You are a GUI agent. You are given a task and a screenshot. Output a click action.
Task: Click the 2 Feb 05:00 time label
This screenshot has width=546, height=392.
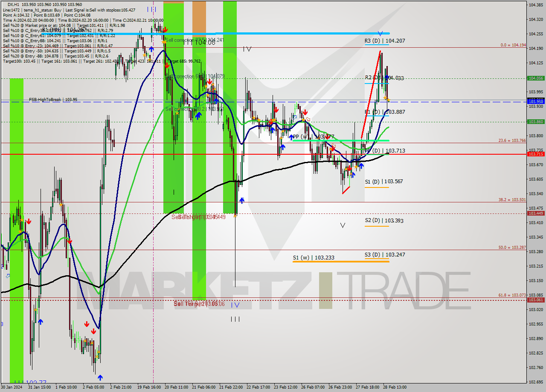[x=93, y=387]
